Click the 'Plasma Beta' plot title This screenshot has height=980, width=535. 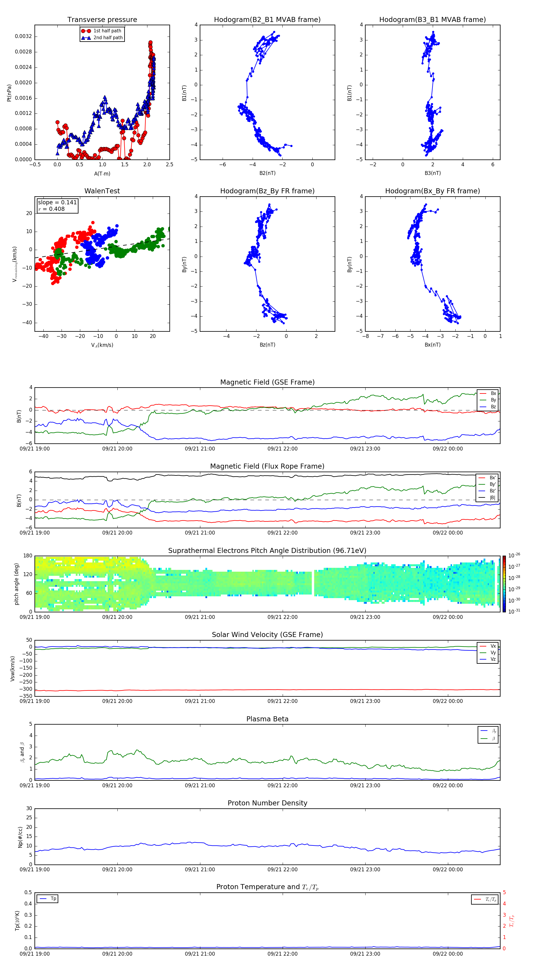pos(267,719)
